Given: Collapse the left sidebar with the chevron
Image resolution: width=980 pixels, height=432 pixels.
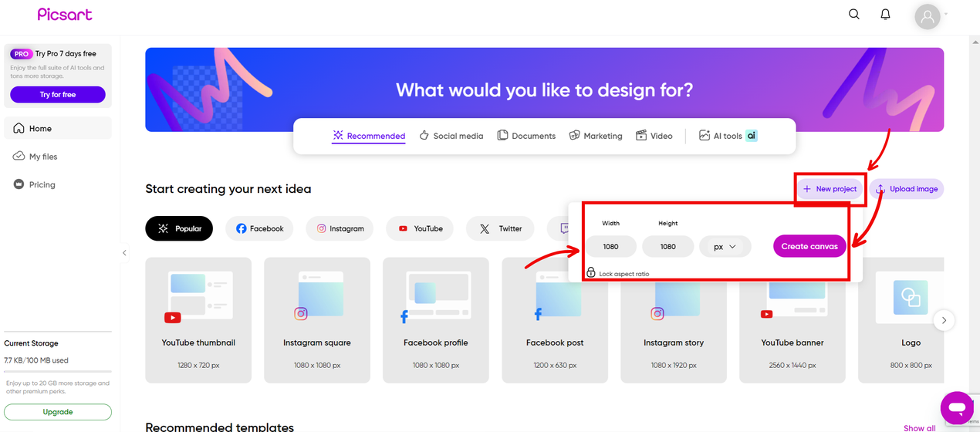Looking at the screenshot, I should point(124,253).
